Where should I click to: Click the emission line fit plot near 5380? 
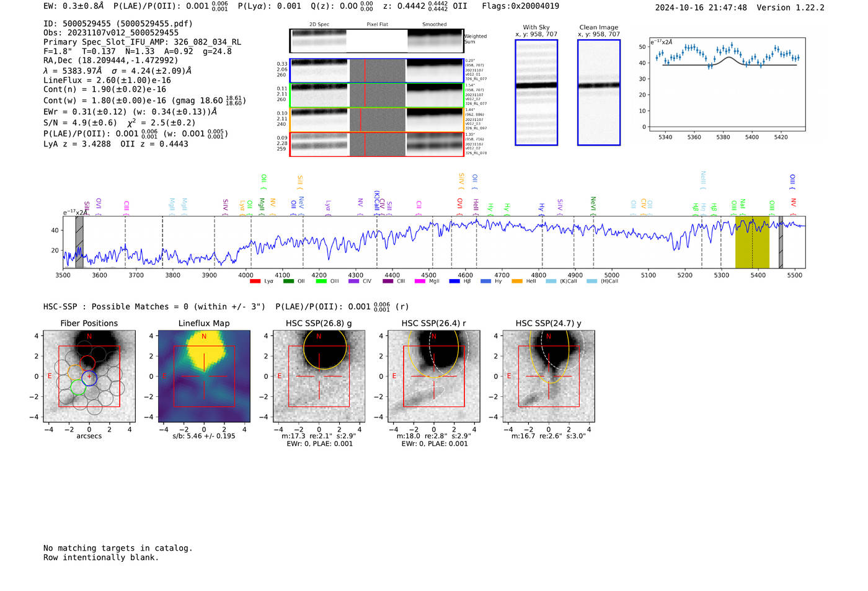point(727,85)
